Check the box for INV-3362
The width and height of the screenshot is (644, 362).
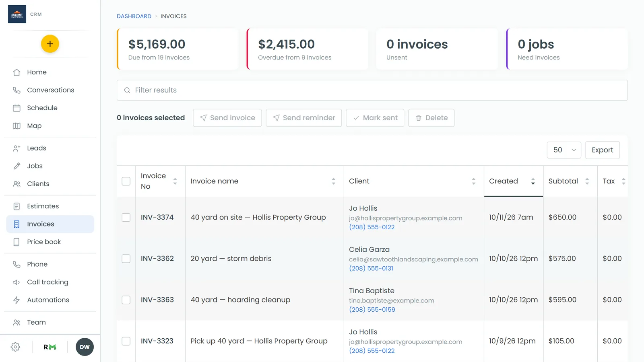[x=126, y=259]
